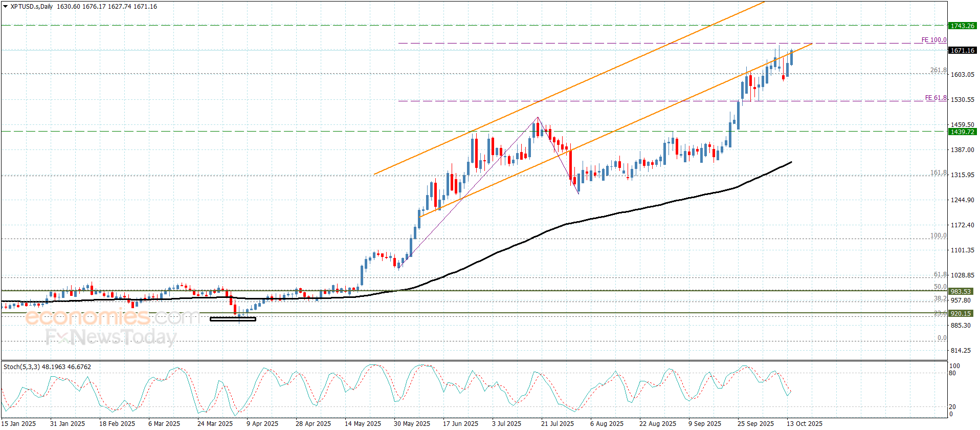Screen dimensions: 980x430
Task: Click the 161.8 Fibonacci level label
Action: 938,173
